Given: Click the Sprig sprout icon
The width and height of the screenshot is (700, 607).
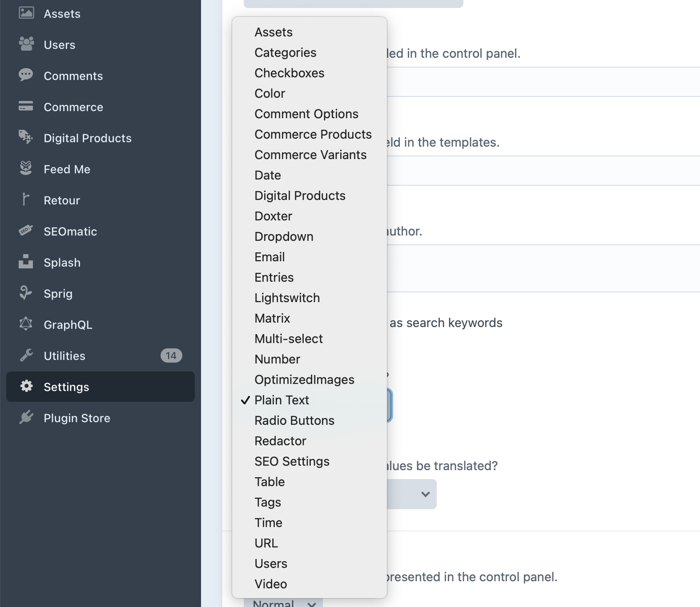Looking at the screenshot, I should pos(26,293).
